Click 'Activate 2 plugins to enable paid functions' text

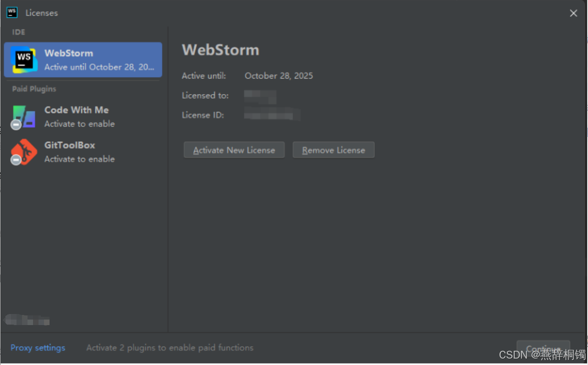pos(170,348)
